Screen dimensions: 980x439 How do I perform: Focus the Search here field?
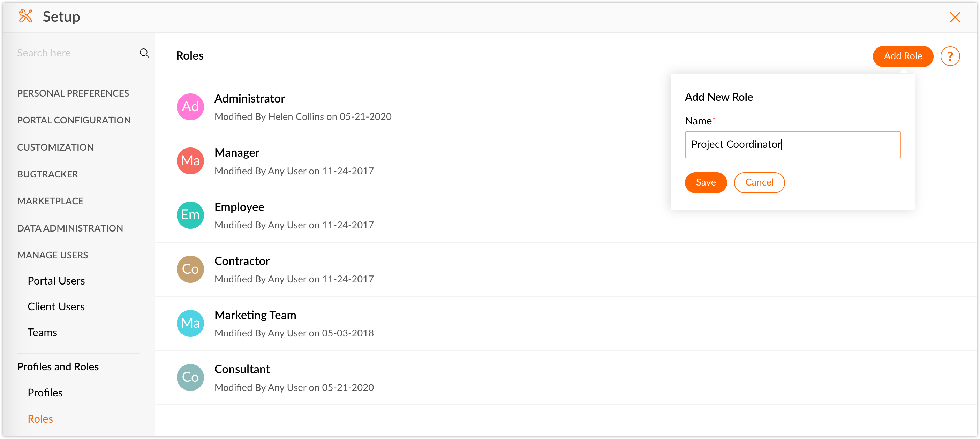click(x=76, y=53)
